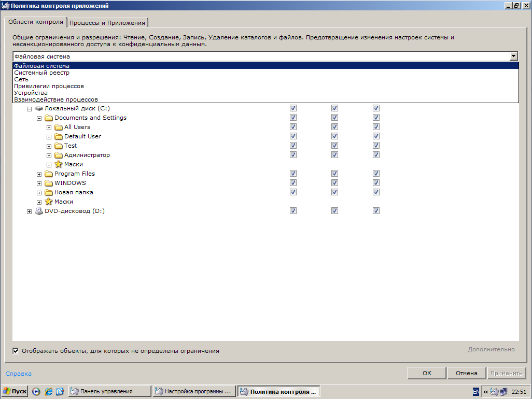Expand hidden tray icons with the chevron
The width and height of the screenshot is (532, 399).
tap(486, 392)
